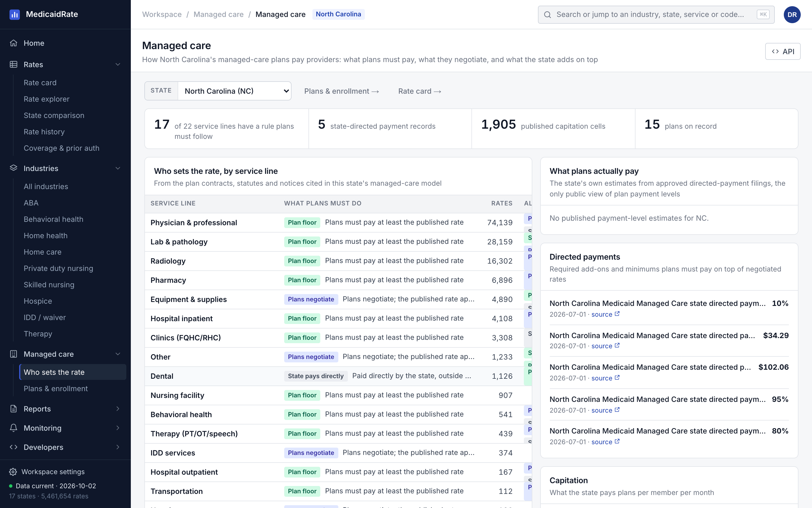Select Skilled nursing industry
Viewport: 812px width, 508px height.
click(49, 284)
